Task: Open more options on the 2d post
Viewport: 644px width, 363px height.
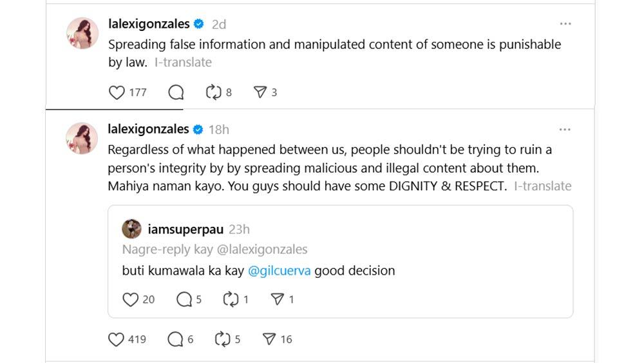Action: [x=565, y=24]
